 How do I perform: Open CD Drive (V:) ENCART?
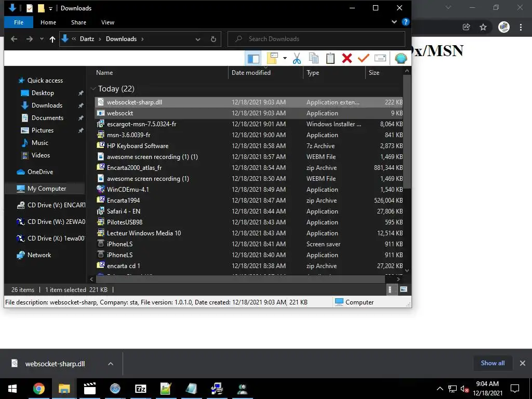pyautogui.click(x=56, y=205)
